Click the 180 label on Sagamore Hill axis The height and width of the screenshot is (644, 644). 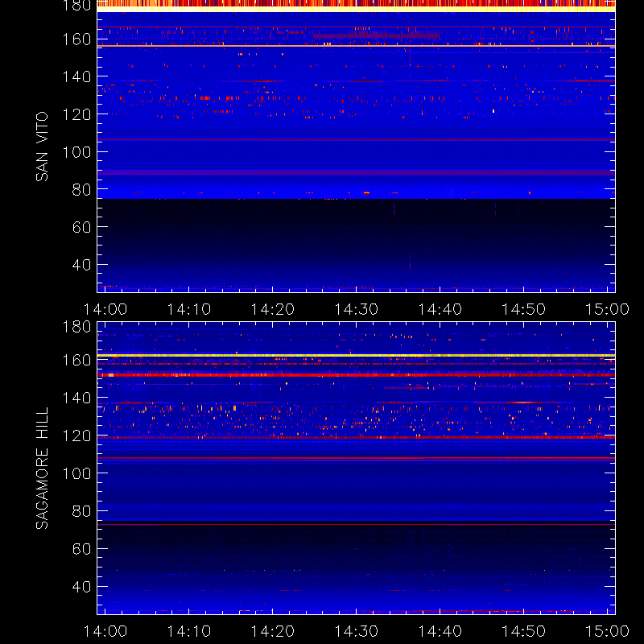click(x=76, y=327)
